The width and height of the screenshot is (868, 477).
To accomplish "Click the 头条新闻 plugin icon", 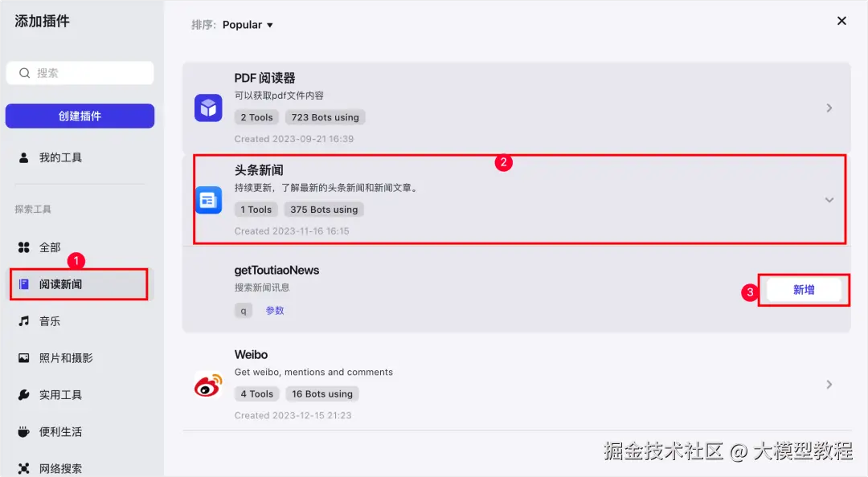I will (208, 200).
